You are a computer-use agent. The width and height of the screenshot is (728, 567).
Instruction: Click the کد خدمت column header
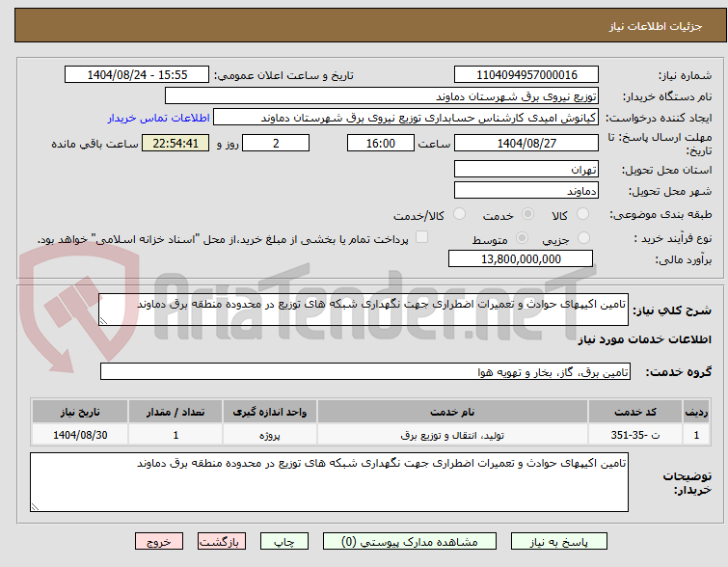point(635,412)
